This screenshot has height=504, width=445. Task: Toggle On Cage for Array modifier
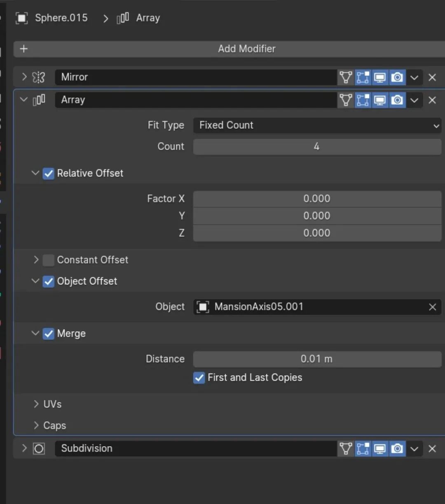pyautogui.click(x=346, y=100)
